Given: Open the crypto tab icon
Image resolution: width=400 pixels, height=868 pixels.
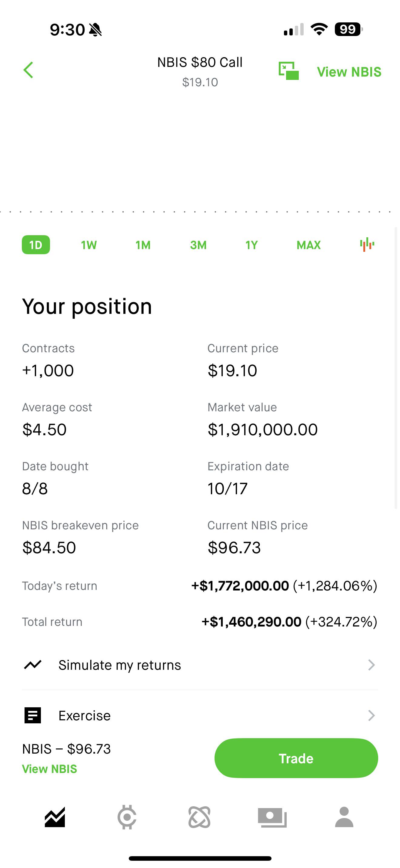Looking at the screenshot, I should coord(127,817).
